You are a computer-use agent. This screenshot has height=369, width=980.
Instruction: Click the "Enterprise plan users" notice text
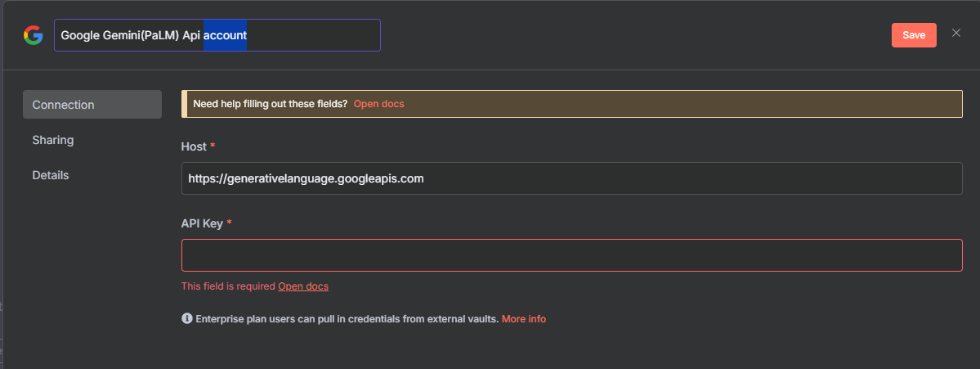[347, 318]
